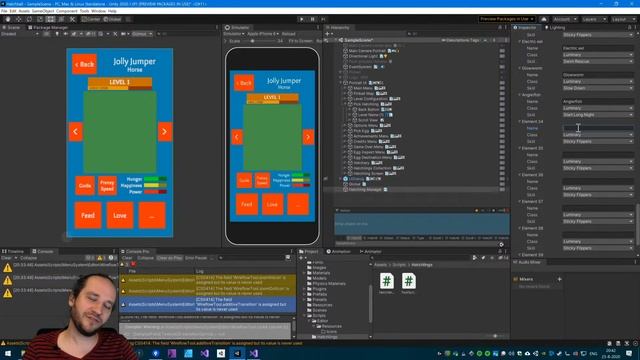This screenshot has width=640, height=360.
Task: Open the Skill dropdown showing Slow Down
Action: [x=598, y=88]
